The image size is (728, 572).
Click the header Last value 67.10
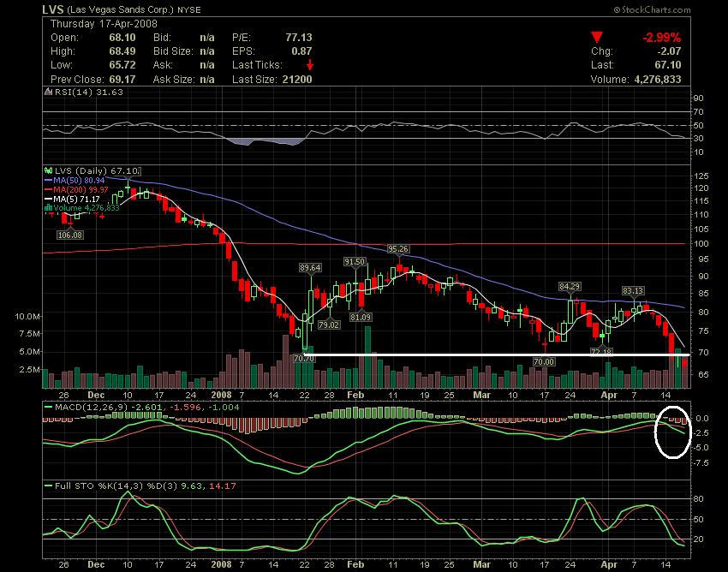668,65
